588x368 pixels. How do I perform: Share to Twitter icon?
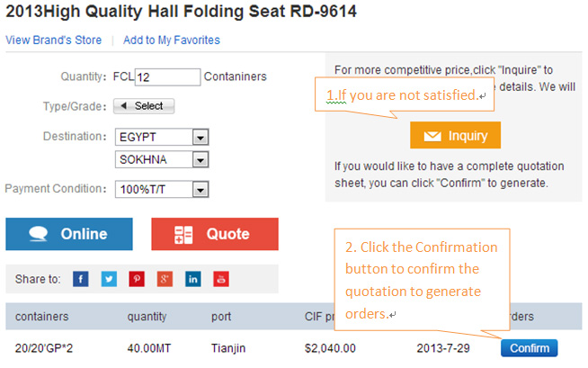[109, 279]
